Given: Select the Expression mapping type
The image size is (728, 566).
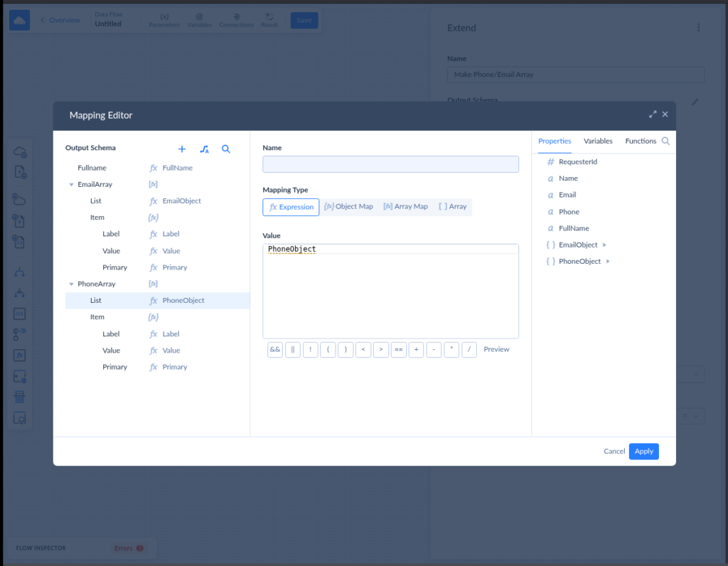Looking at the screenshot, I should click(291, 207).
